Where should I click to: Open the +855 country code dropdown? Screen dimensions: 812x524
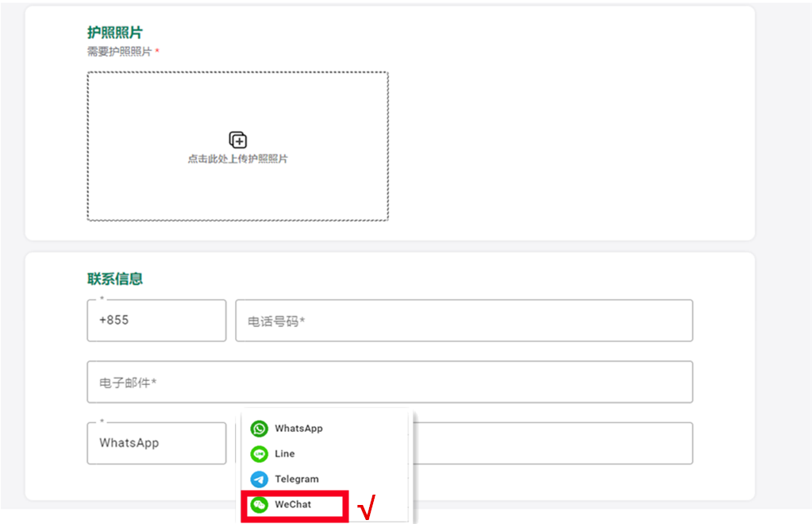156,321
